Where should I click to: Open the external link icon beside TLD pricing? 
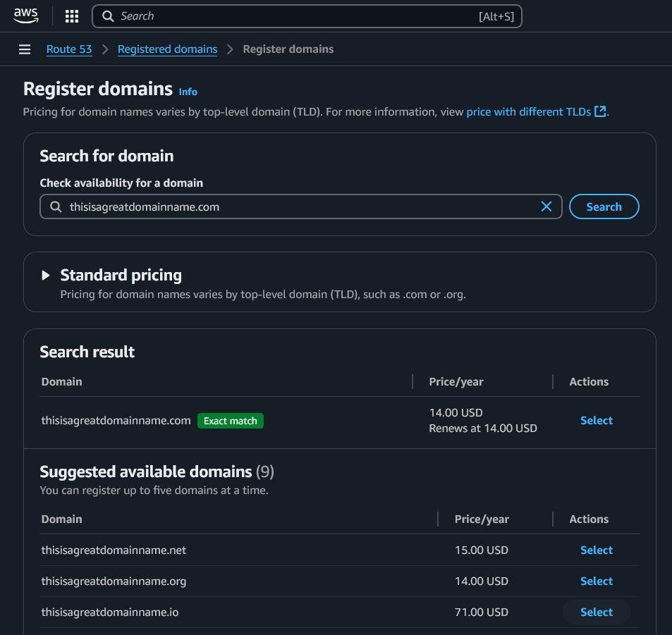[600, 111]
